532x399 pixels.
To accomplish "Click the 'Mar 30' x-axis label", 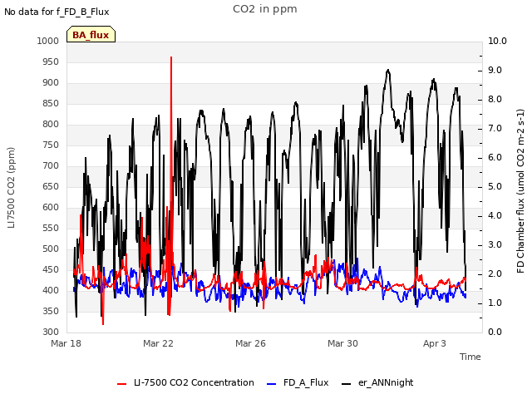I will point(342,343).
